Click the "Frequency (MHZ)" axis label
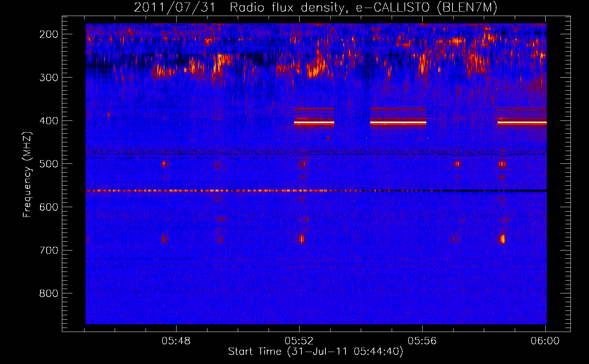The image size is (589, 364). (27, 174)
